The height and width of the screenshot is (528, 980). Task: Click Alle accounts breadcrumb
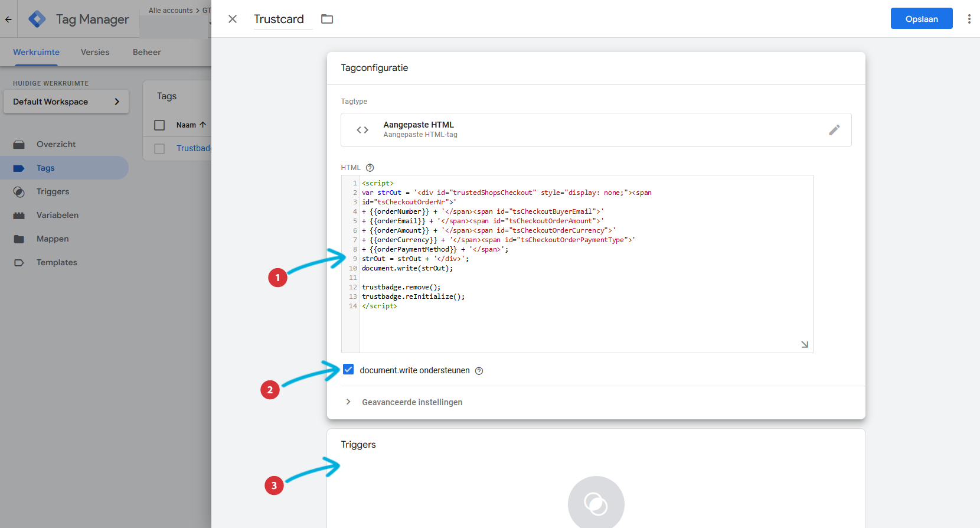pos(171,11)
